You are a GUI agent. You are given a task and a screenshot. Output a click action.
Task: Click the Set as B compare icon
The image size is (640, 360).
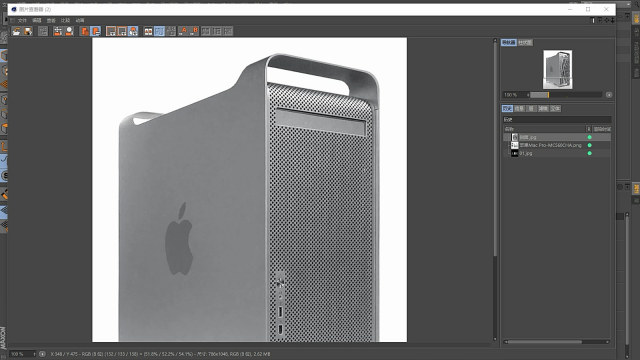click(194, 31)
